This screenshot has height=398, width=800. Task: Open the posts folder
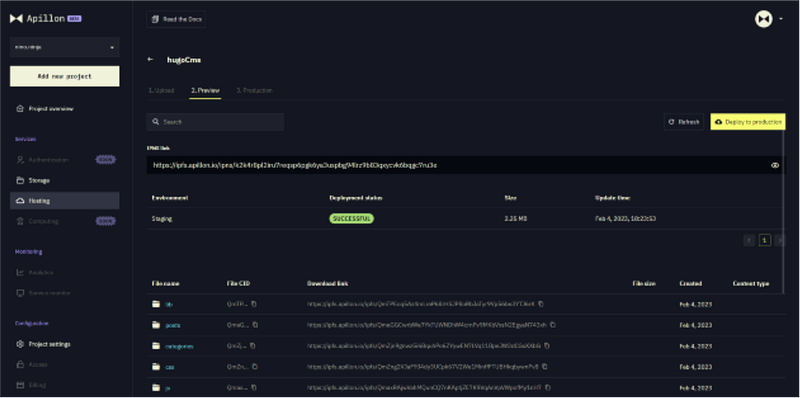(x=172, y=325)
